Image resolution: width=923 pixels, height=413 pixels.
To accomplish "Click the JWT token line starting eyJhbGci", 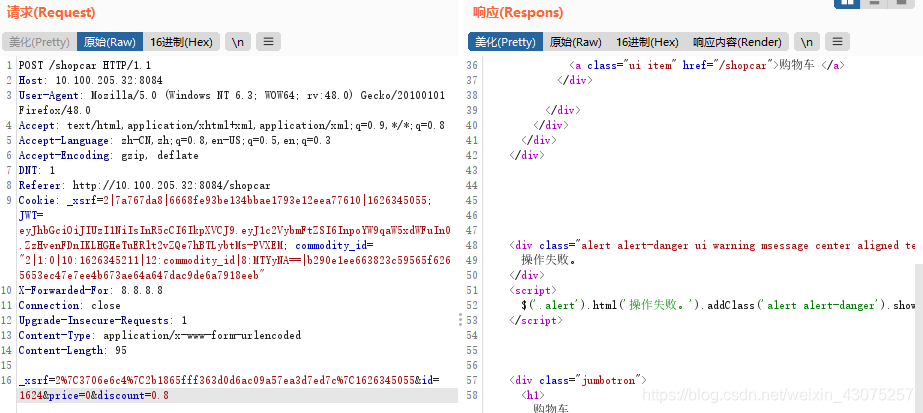I will click(235, 231).
